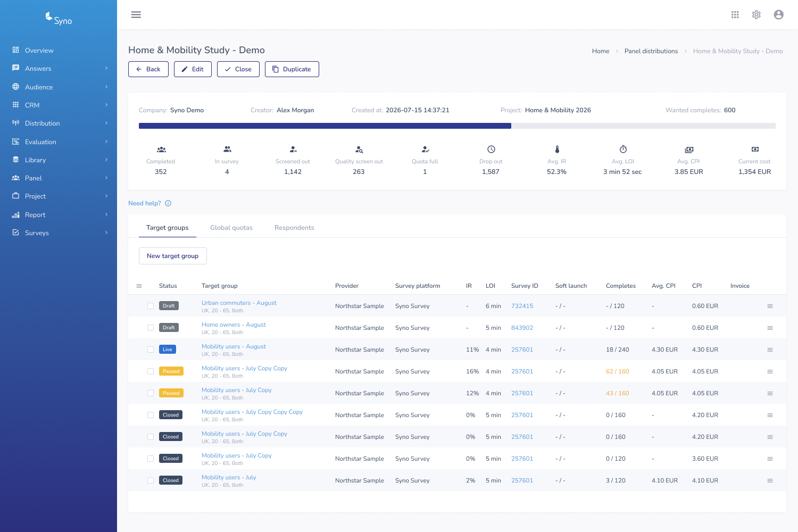Click the completes progress bar

457,126
